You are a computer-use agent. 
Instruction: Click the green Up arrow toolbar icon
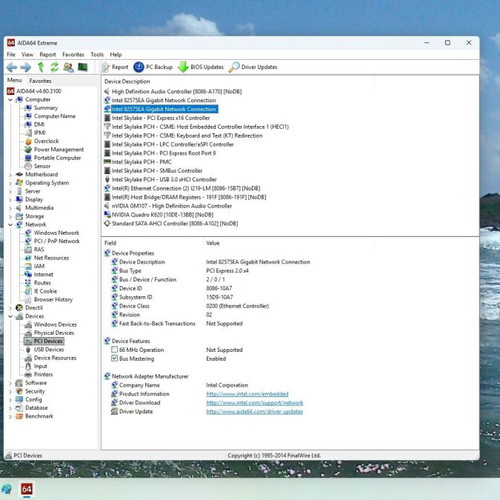41,67
